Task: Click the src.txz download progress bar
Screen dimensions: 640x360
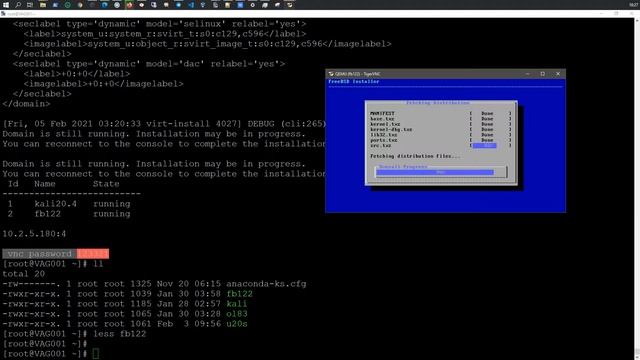Action: coord(484,145)
